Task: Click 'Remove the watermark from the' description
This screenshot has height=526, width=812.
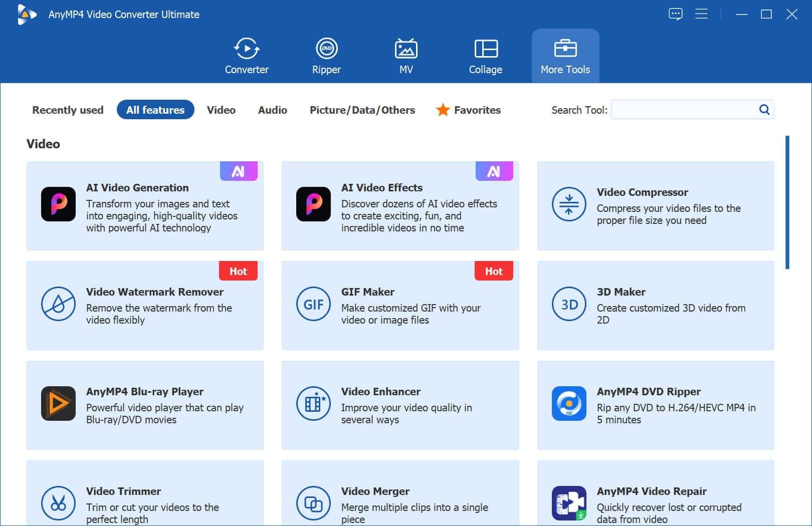Action: pyautogui.click(x=159, y=314)
